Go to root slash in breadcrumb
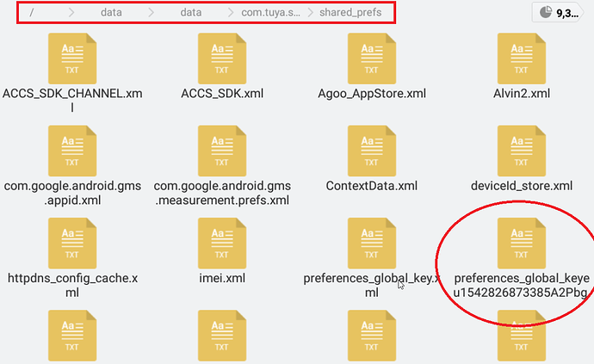This screenshot has width=594, height=364. tap(32, 13)
